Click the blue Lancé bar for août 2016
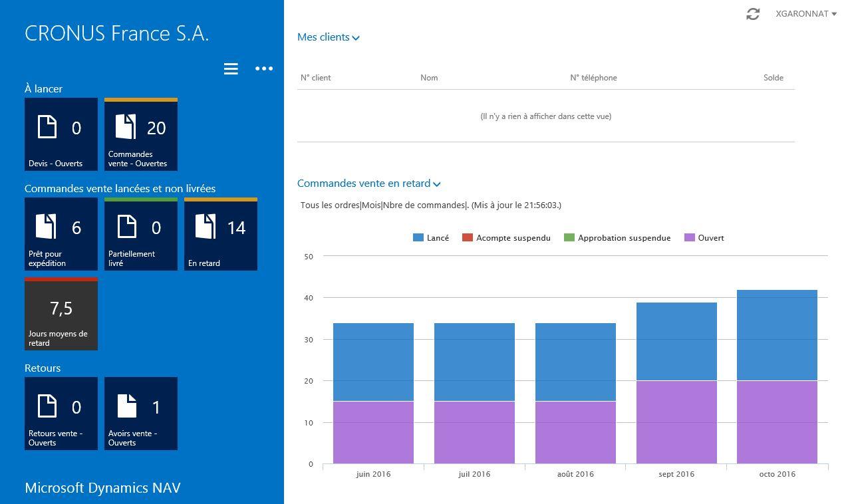 [x=575, y=362]
